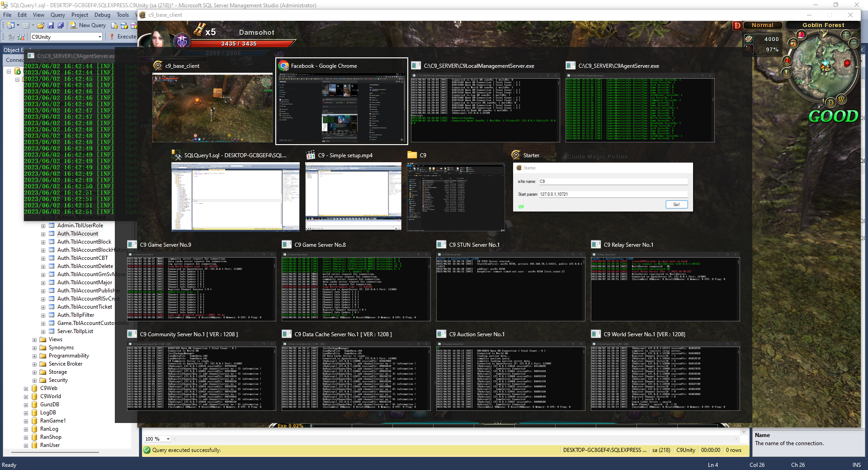868x470 pixels.
Task: Open the Project menu
Action: pyautogui.click(x=80, y=15)
